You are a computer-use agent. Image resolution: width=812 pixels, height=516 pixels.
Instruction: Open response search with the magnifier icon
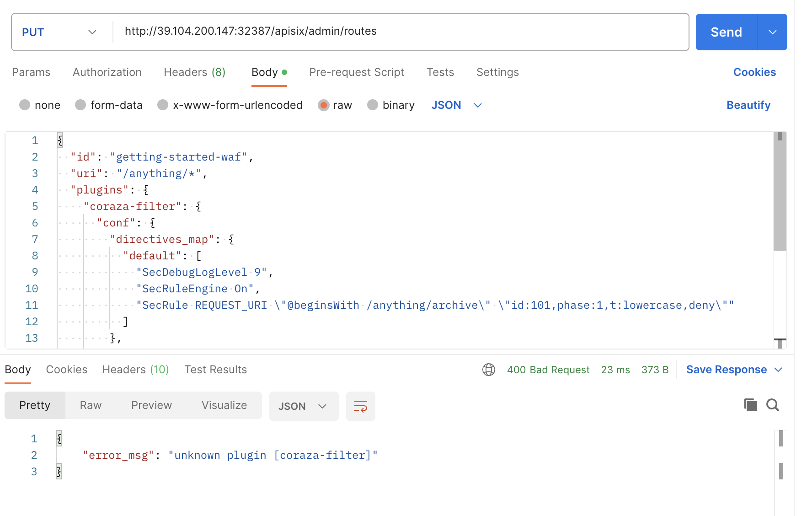click(x=773, y=405)
